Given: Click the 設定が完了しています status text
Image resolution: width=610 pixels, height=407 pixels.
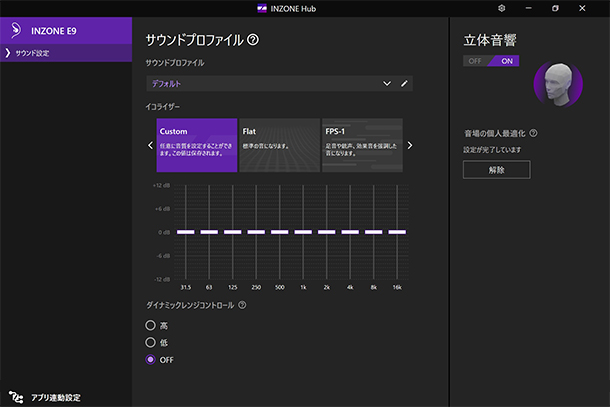Looking at the screenshot, I should pyautogui.click(x=492, y=150).
